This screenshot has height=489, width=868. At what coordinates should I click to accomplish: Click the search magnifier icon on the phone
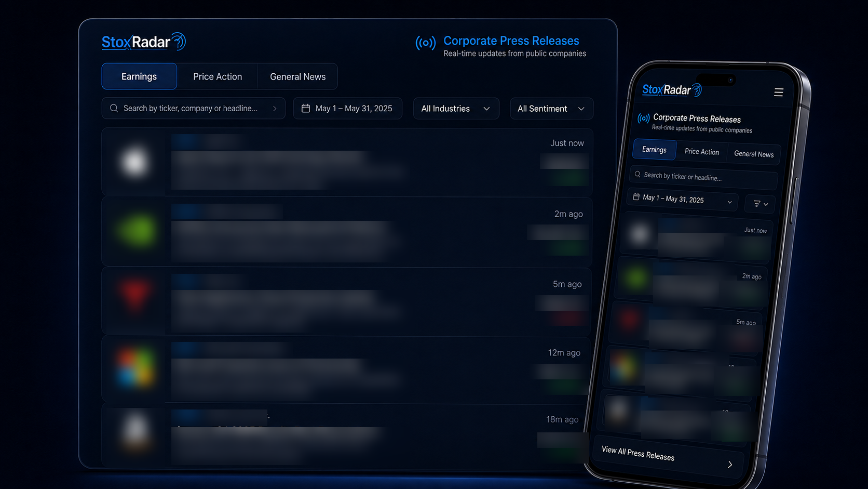[638, 174]
